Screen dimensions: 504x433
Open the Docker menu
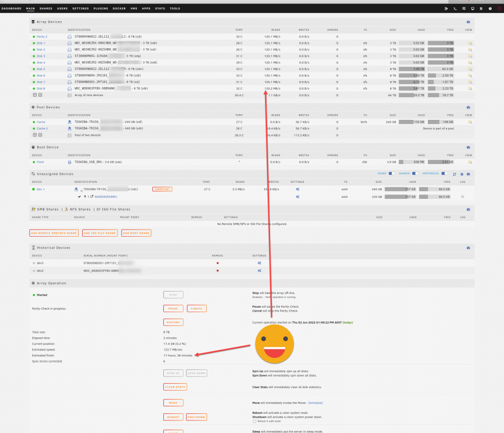tap(119, 9)
